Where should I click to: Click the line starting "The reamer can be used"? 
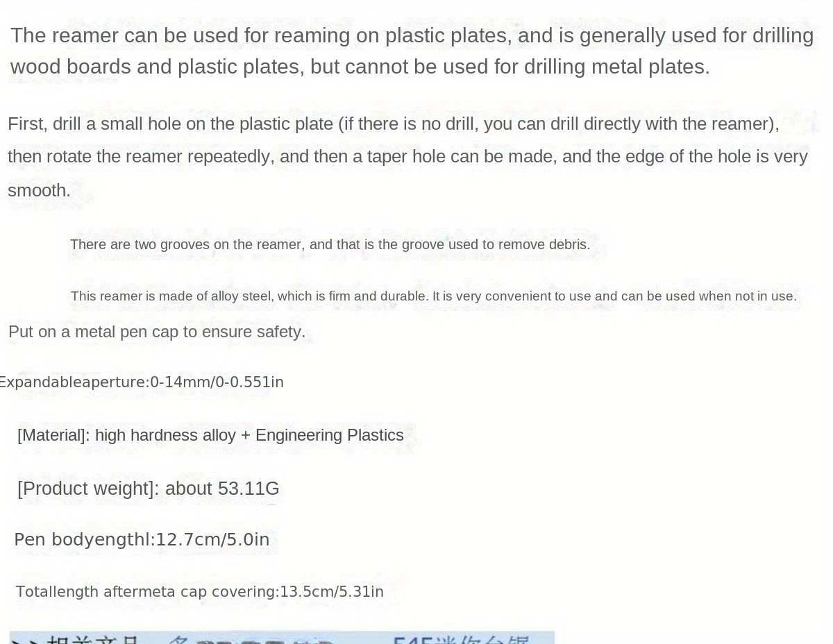pos(412,35)
